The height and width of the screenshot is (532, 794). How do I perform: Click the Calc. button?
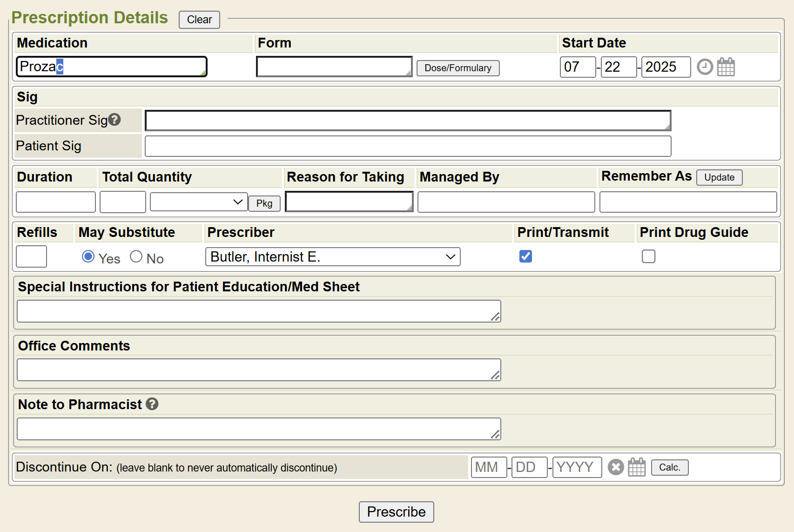point(669,467)
